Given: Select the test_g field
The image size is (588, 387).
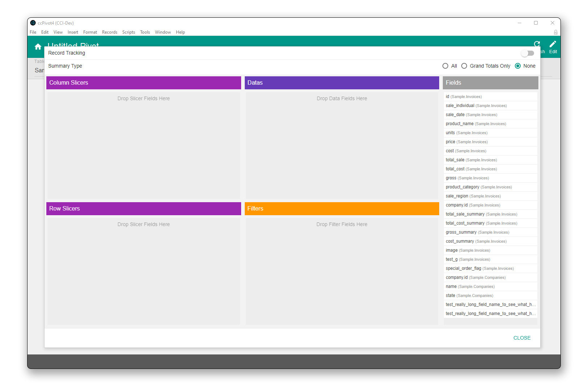Looking at the screenshot, I should coord(490,259).
